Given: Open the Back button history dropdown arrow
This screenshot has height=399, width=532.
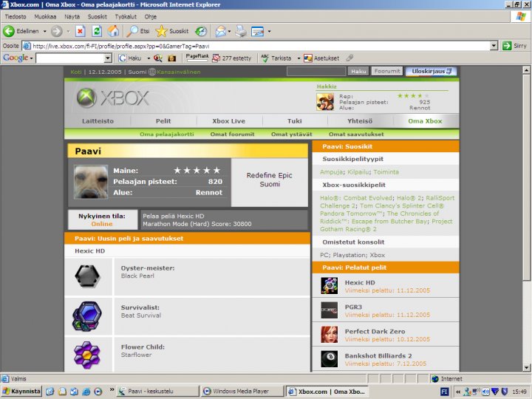Looking at the screenshot, I should [x=44, y=31].
